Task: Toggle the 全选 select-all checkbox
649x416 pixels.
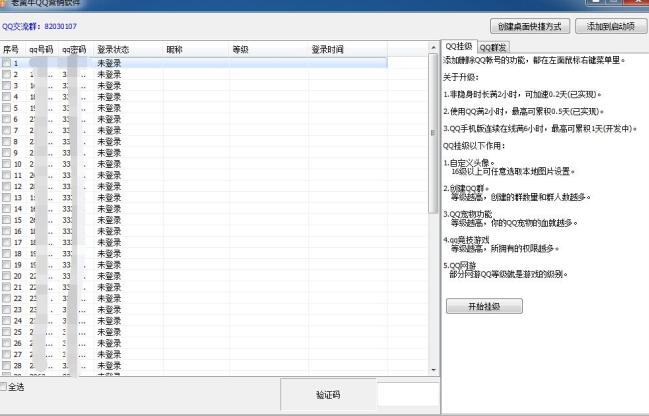Action: click(x=3, y=387)
